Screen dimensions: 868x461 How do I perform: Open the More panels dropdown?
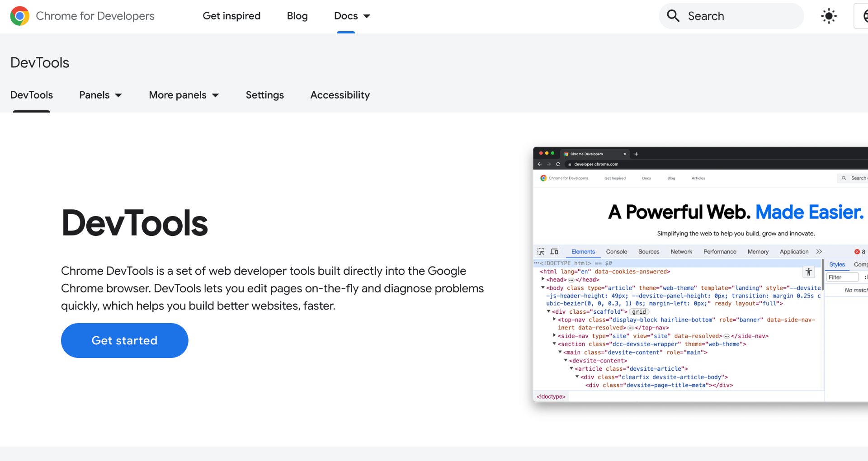click(184, 95)
